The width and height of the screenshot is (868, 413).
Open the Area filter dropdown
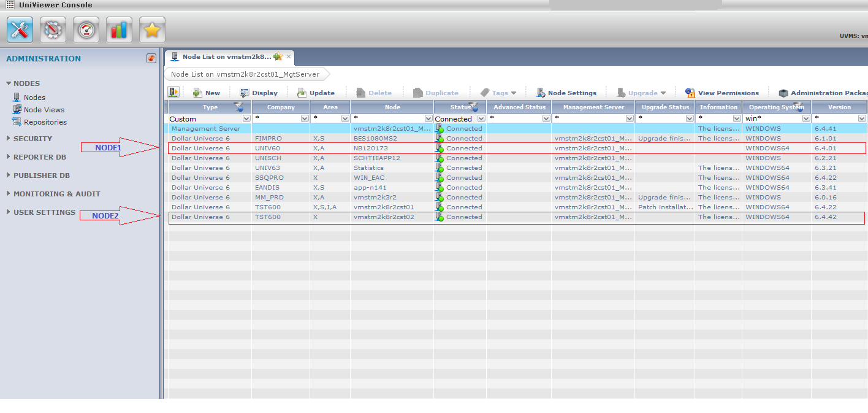tap(346, 118)
